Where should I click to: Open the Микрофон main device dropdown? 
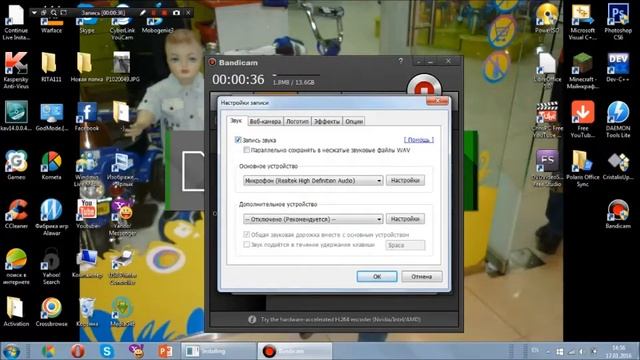click(x=313, y=180)
